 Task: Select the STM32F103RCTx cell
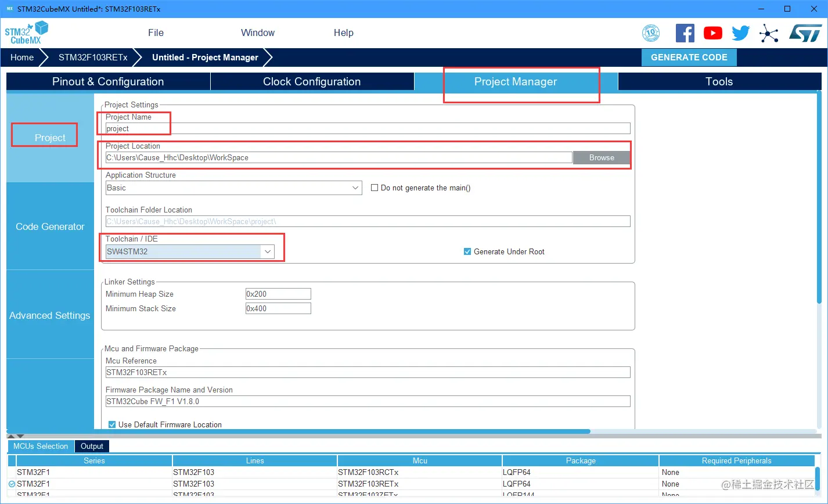(x=420, y=472)
